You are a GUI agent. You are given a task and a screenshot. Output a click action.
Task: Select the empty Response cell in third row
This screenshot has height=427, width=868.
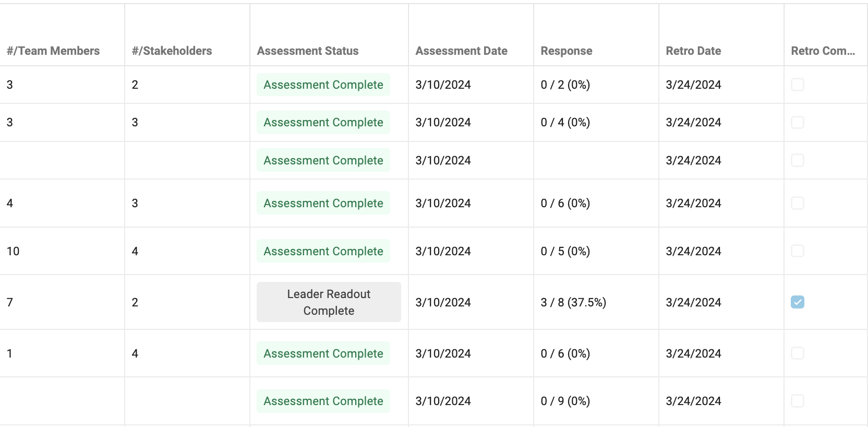[596, 160]
